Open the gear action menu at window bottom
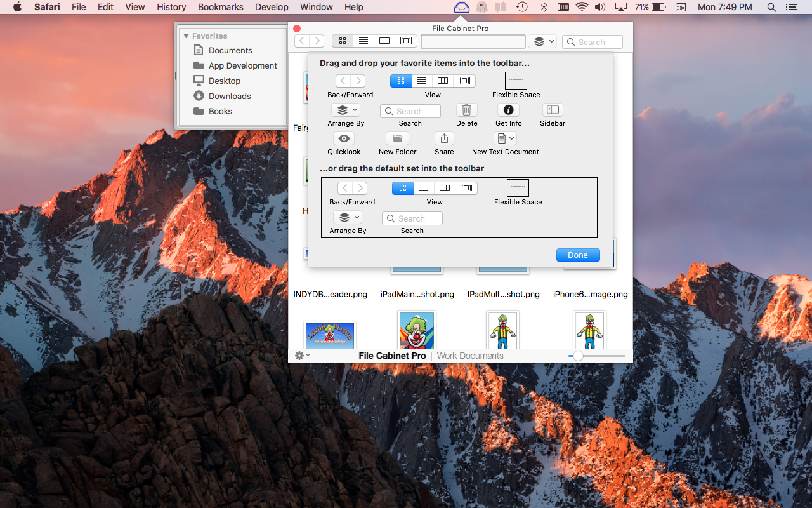Image resolution: width=812 pixels, height=508 pixels. click(x=302, y=356)
